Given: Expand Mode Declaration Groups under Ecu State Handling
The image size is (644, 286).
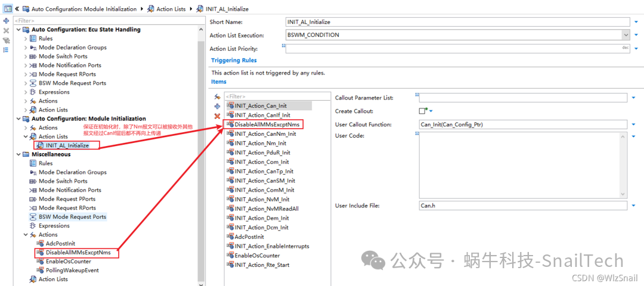Looking at the screenshot, I should coord(26,48).
